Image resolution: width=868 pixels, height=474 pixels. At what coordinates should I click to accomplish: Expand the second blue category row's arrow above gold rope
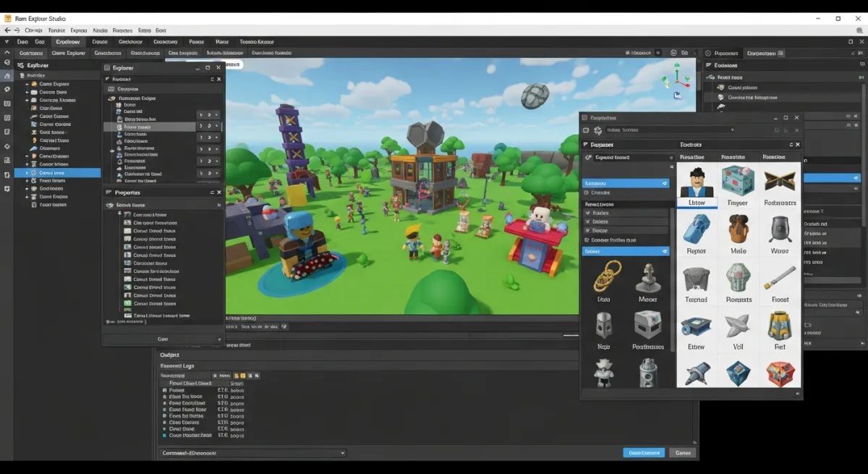pos(665,251)
